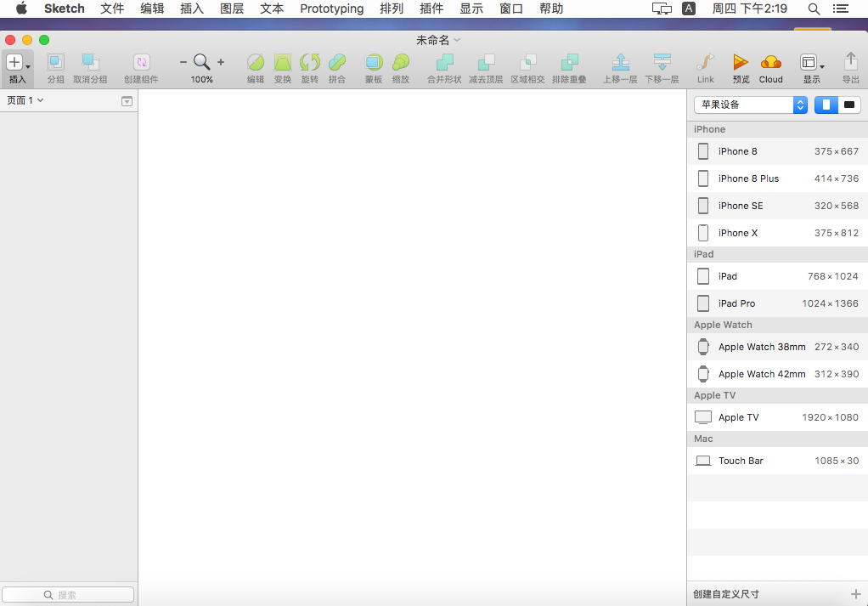The height and width of the screenshot is (606, 868).
Task: Open the 文件 menu
Action: (112, 8)
